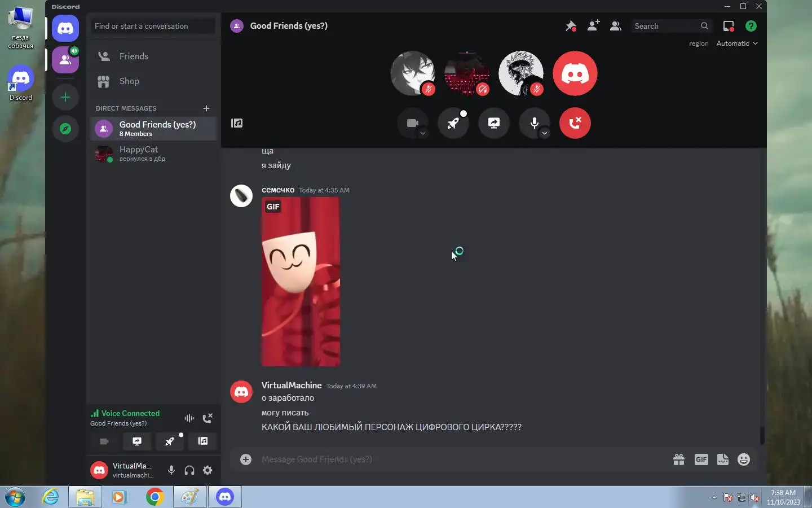Open VirtualMachine user panel profile
The width and height of the screenshot is (812, 508).
124,470
